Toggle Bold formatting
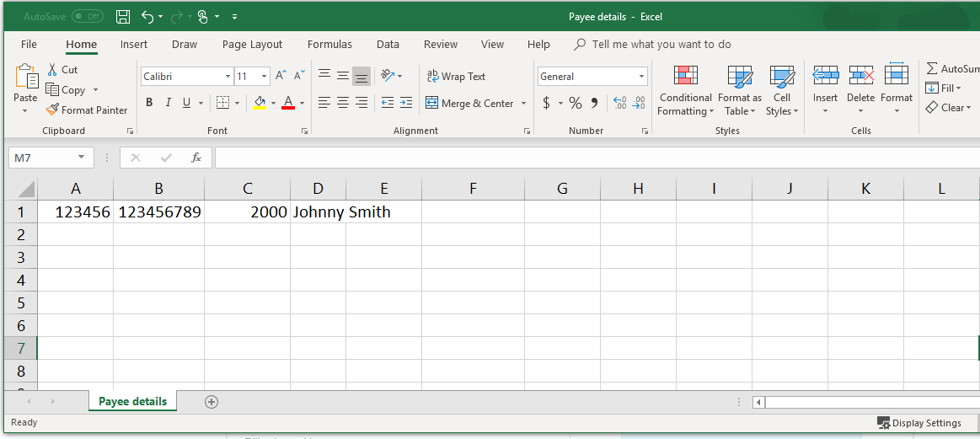The height and width of the screenshot is (439, 980). 149,103
